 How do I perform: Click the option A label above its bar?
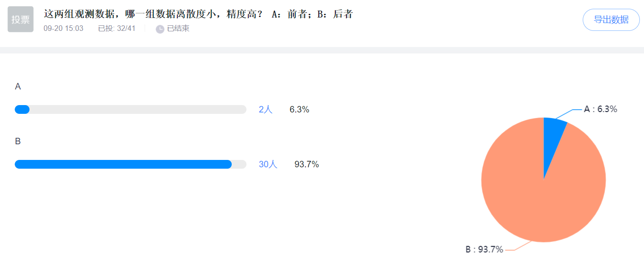tap(18, 87)
